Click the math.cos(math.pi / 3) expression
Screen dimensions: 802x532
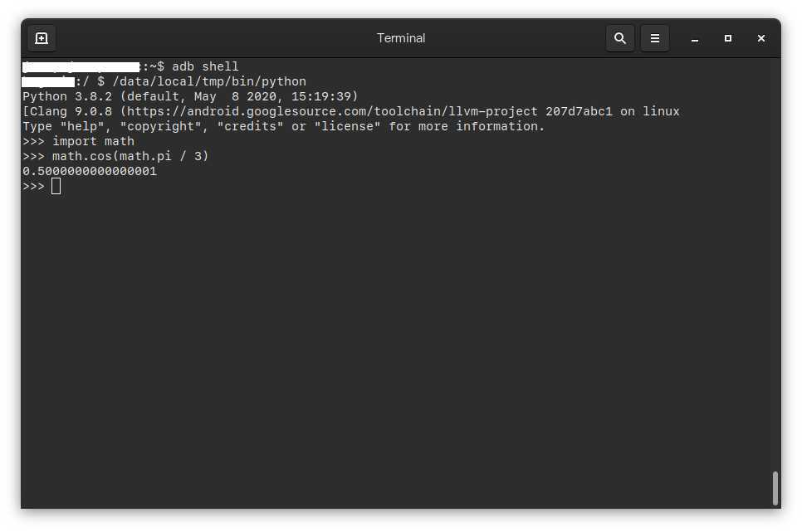click(x=130, y=156)
